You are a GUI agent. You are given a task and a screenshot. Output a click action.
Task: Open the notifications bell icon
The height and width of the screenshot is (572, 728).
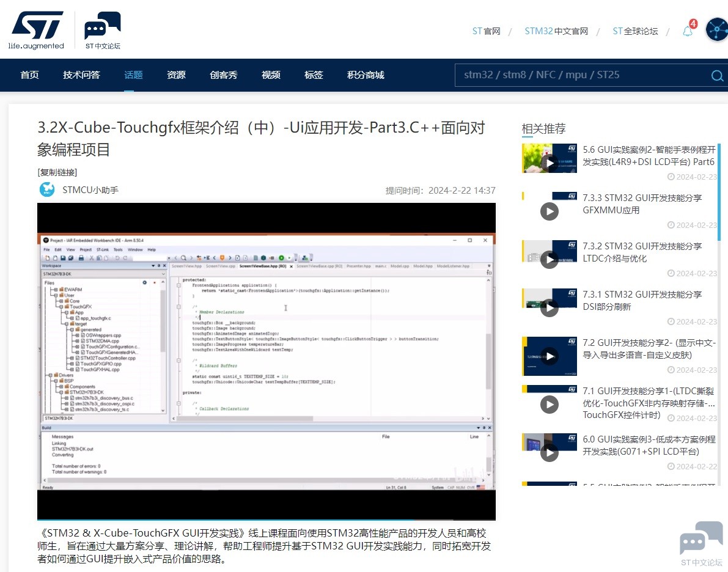[688, 31]
